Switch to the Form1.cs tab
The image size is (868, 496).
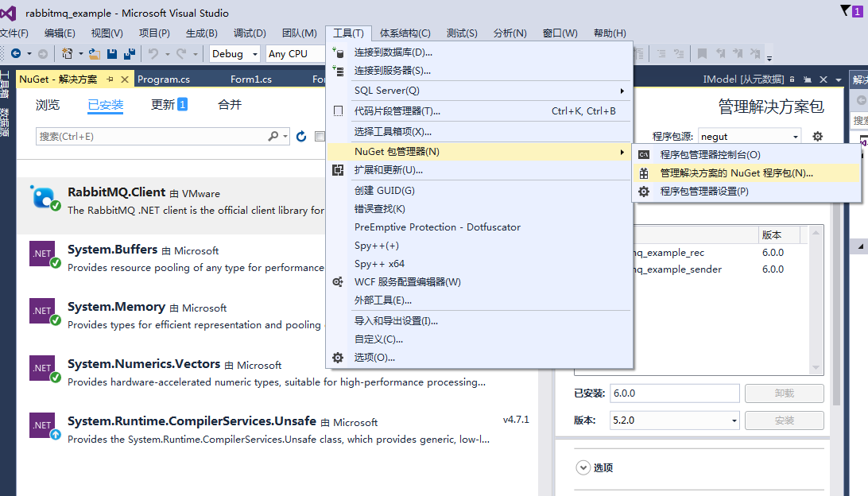[250, 79]
